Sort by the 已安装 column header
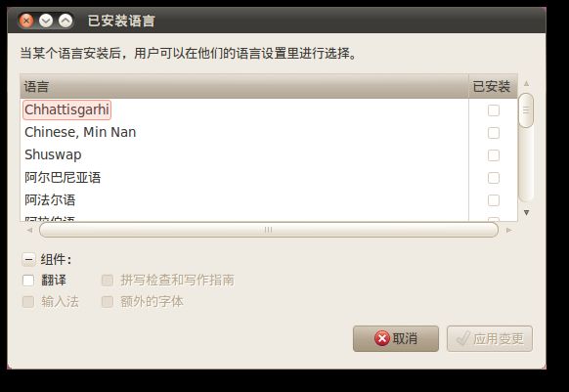 tap(493, 86)
